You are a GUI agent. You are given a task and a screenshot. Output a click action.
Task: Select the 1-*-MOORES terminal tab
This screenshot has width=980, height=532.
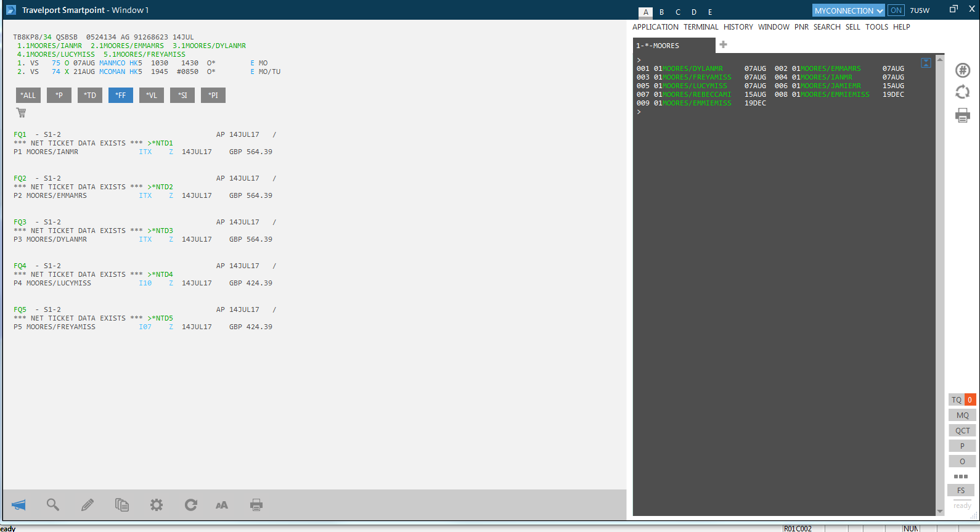pyautogui.click(x=674, y=46)
